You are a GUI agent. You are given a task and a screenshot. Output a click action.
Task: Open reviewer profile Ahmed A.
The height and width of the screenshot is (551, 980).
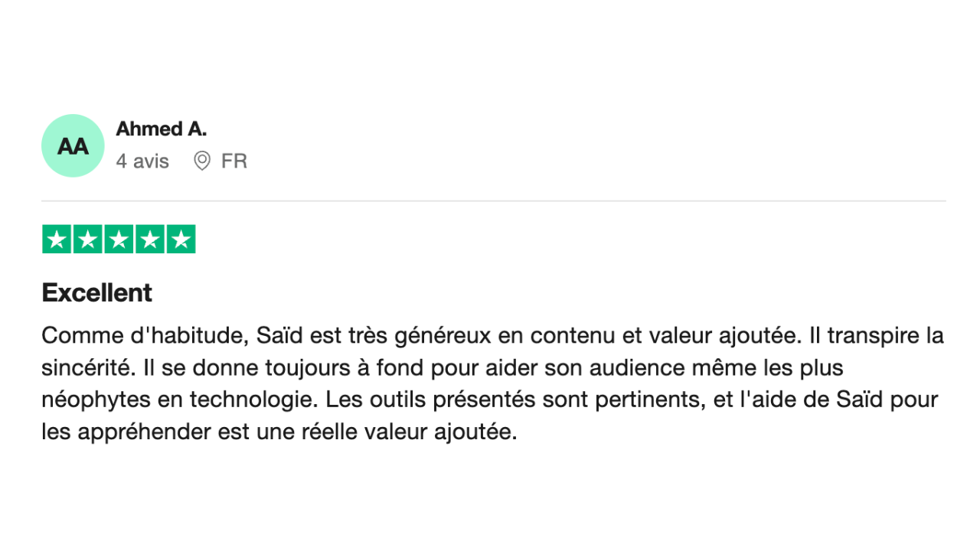(161, 129)
